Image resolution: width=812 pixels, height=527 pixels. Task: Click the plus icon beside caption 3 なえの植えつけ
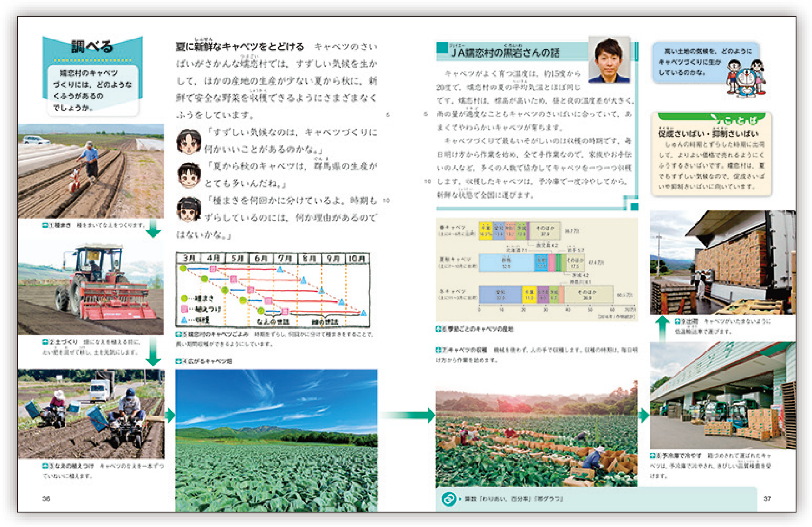tap(45, 466)
